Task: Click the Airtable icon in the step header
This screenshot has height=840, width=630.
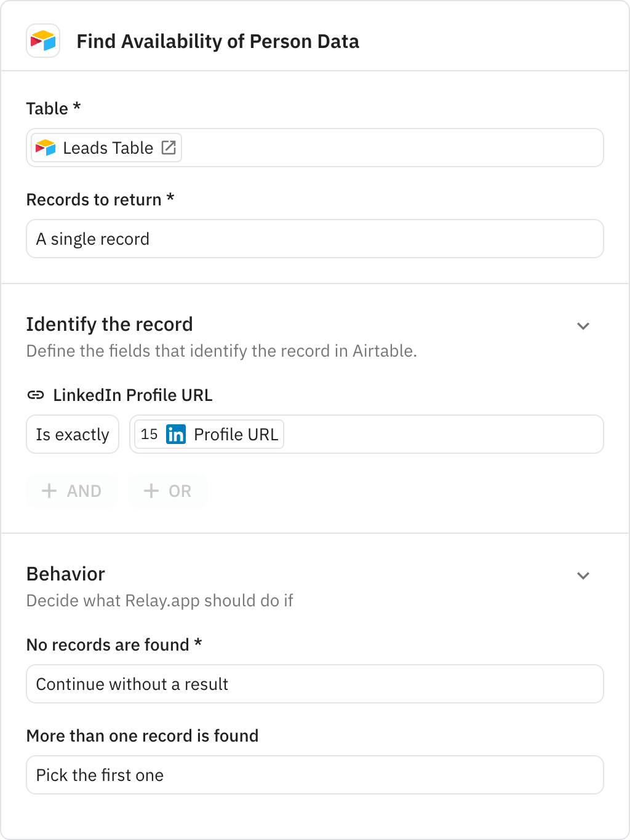Action: pos(42,41)
